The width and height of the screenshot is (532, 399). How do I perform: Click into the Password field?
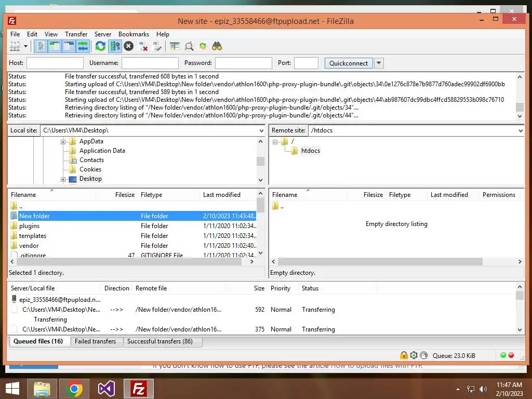tap(244, 63)
